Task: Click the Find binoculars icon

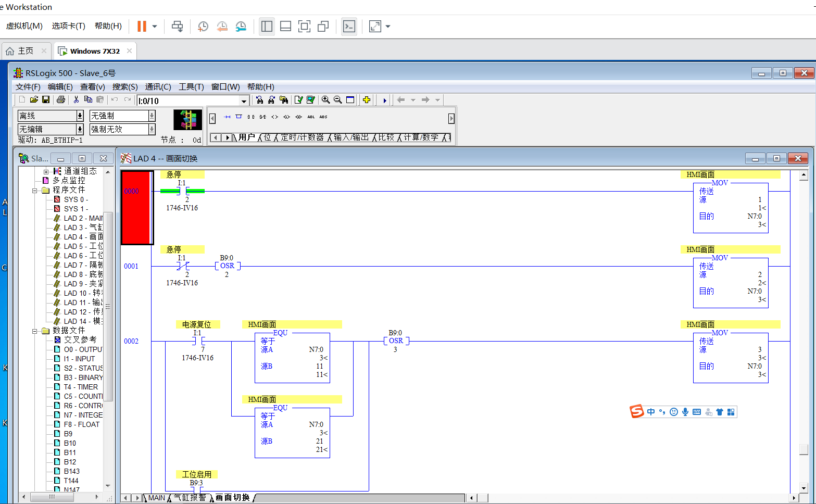Action: 259,100
